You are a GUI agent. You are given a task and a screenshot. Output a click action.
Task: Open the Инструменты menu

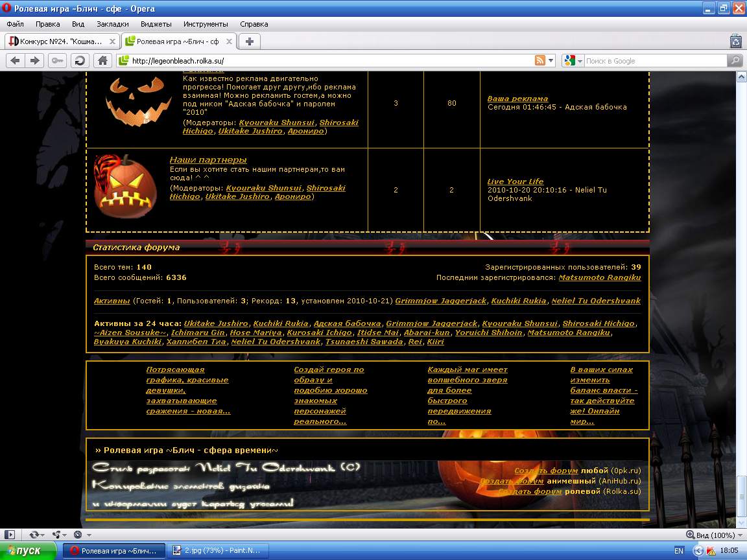click(206, 24)
